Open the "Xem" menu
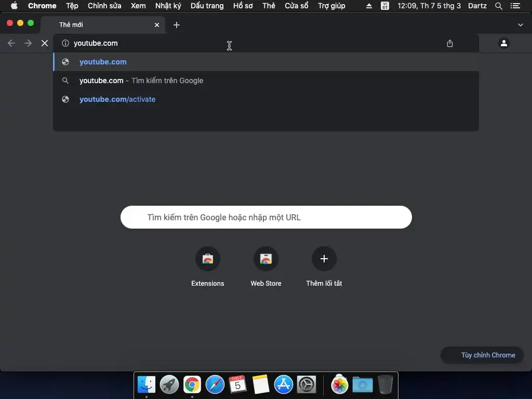Viewport: 532px width, 399px height. click(x=138, y=6)
